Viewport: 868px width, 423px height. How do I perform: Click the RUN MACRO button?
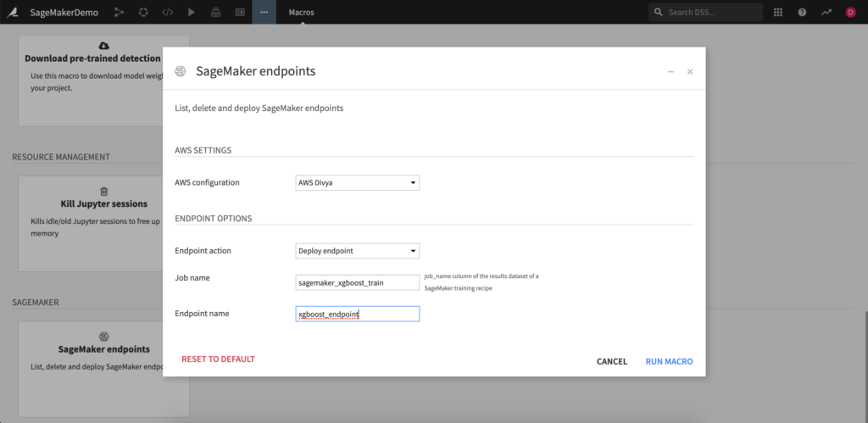click(x=669, y=361)
